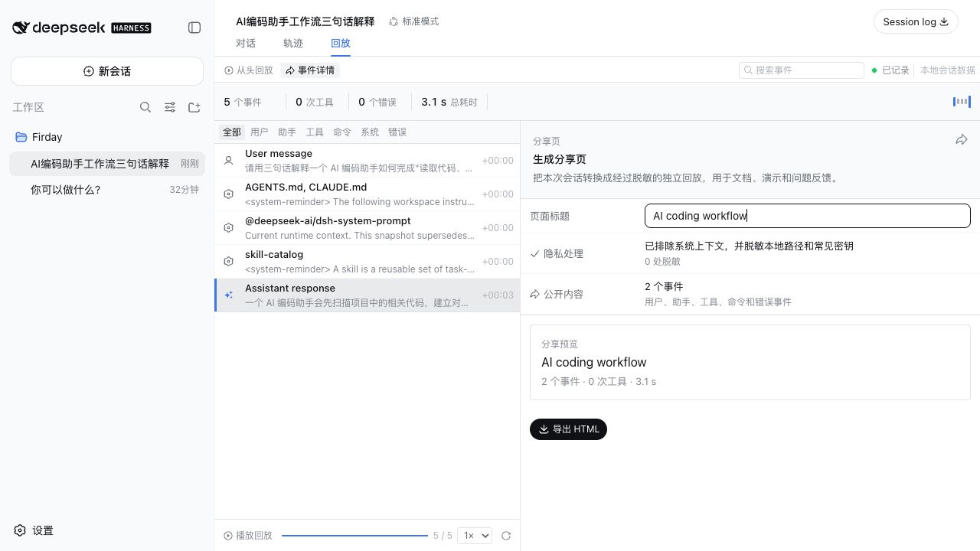Open workspace filter settings icon
Viewport: 980px width, 551px height.
click(170, 107)
